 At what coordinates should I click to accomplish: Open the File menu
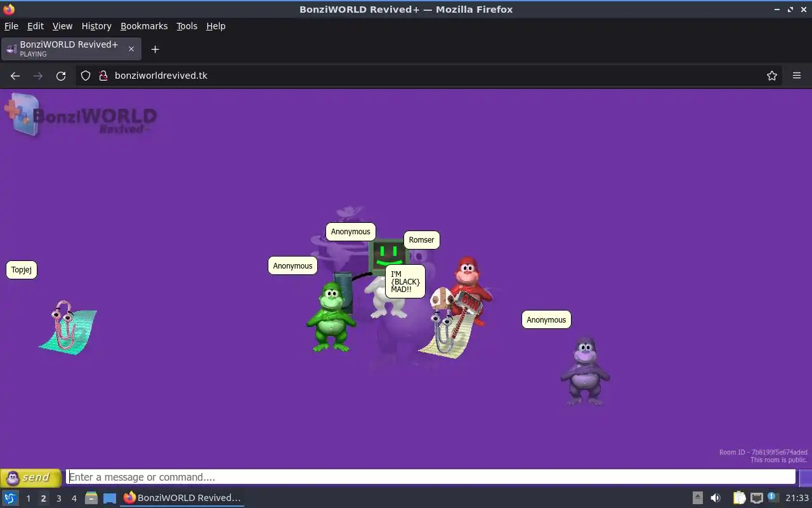coord(11,26)
